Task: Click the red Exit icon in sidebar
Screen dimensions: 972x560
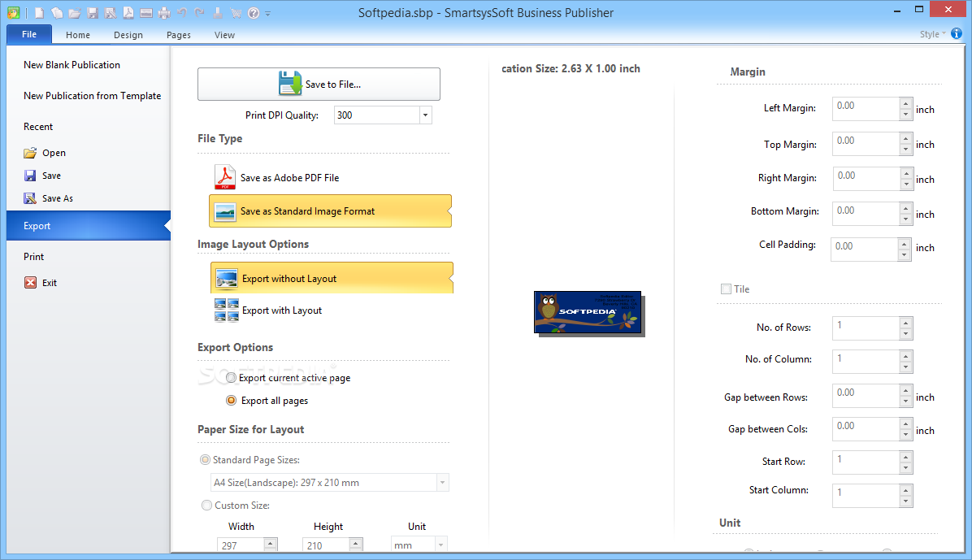Action: tap(30, 283)
